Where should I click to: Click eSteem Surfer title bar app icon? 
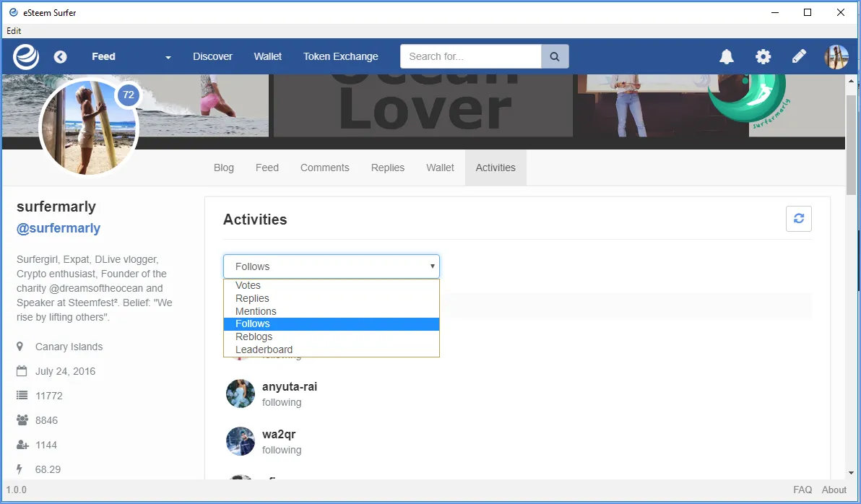[x=14, y=12]
